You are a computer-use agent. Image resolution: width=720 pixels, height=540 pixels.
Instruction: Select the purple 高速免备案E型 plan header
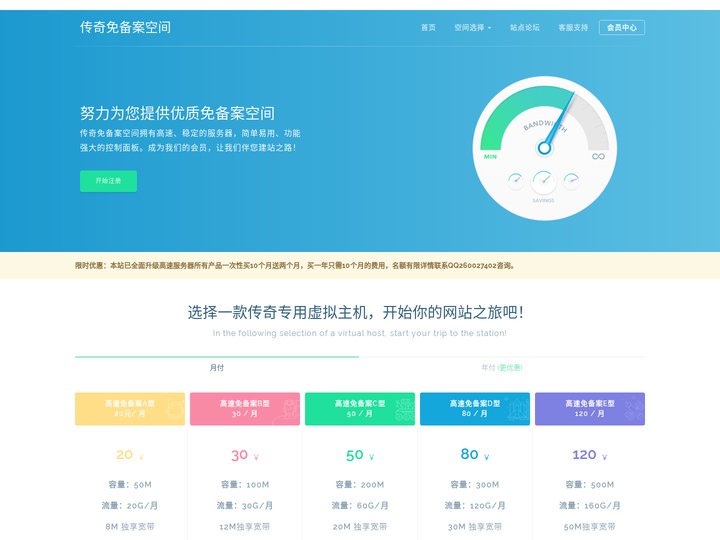click(x=590, y=409)
